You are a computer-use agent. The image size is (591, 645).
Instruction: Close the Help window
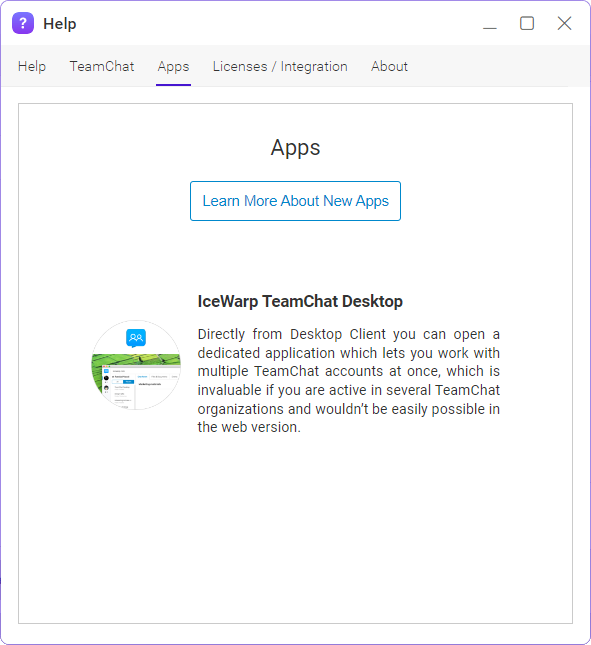(564, 23)
